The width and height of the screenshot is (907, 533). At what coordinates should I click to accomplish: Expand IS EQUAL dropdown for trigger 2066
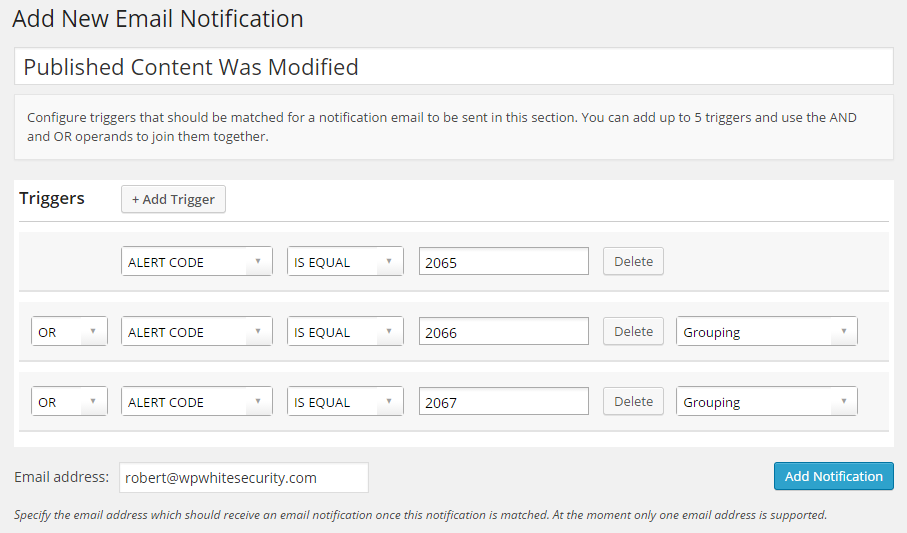pos(345,332)
